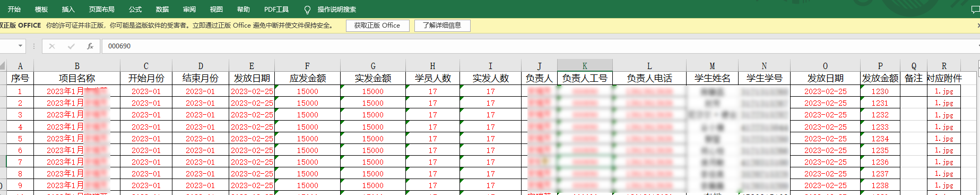Select column F header
The height and width of the screenshot is (195, 980).
(x=307, y=66)
